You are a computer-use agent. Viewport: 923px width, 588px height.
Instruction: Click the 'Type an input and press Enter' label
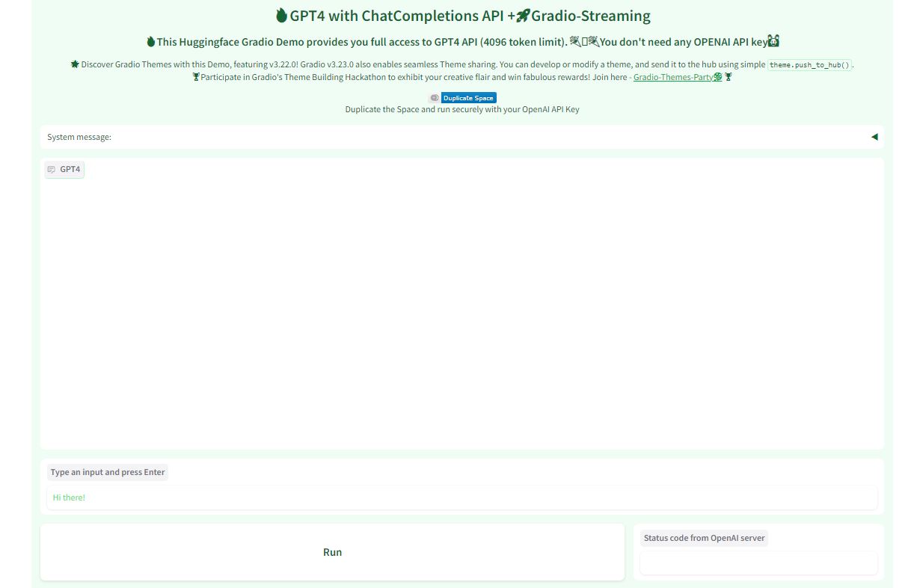pos(108,472)
